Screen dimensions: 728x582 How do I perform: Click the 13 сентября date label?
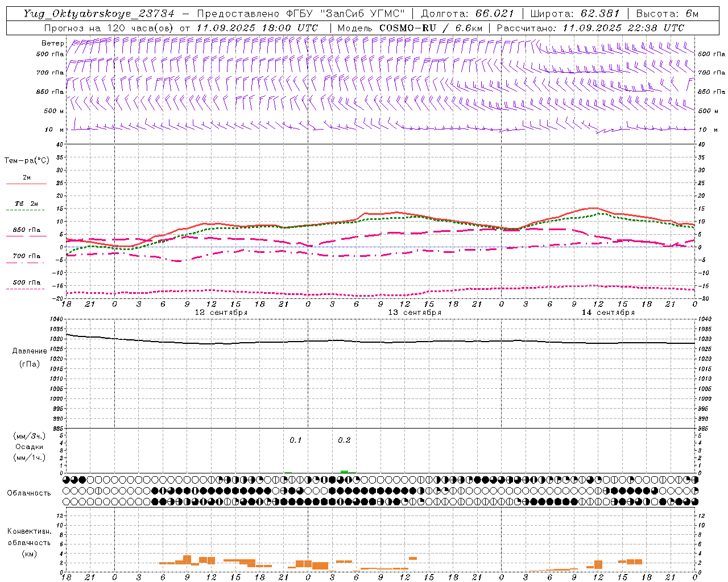tap(415, 313)
